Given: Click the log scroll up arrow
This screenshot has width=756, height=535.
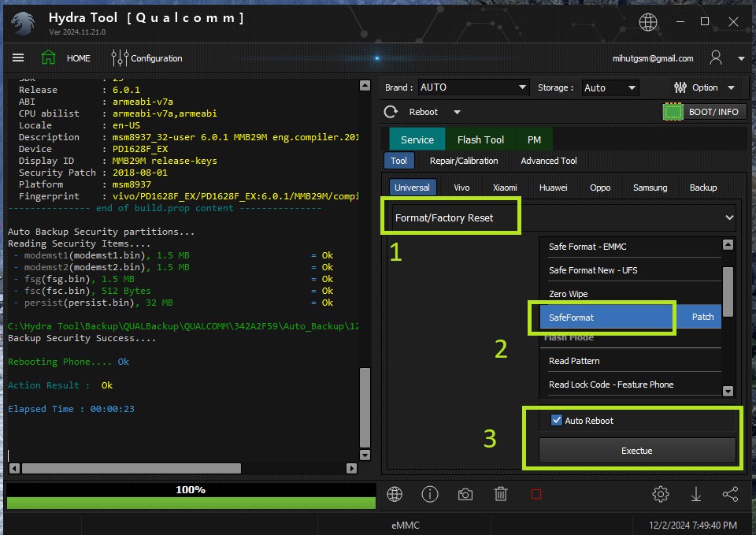Looking at the screenshot, I should pyautogui.click(x=365, y=86).
